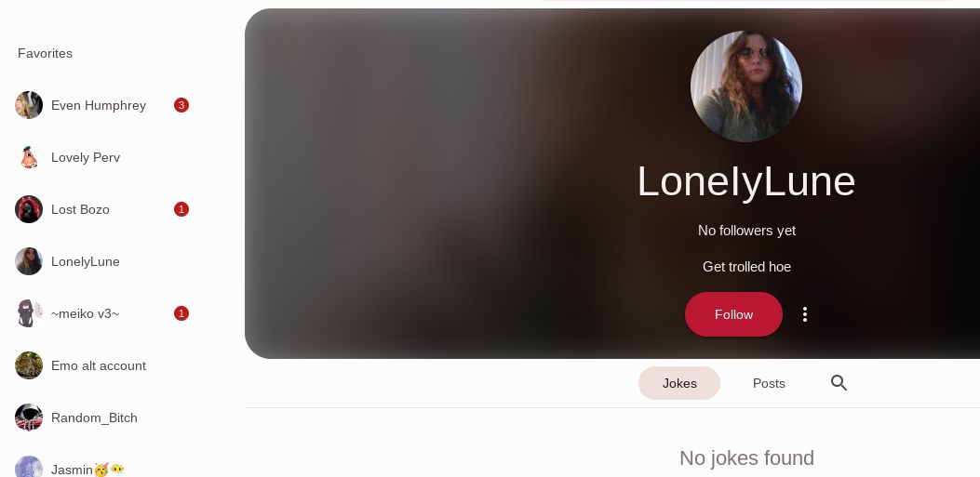Open LonelyLune in the favorites list
Viewport: 980px width, 477px height.
(x=101, y=261)
